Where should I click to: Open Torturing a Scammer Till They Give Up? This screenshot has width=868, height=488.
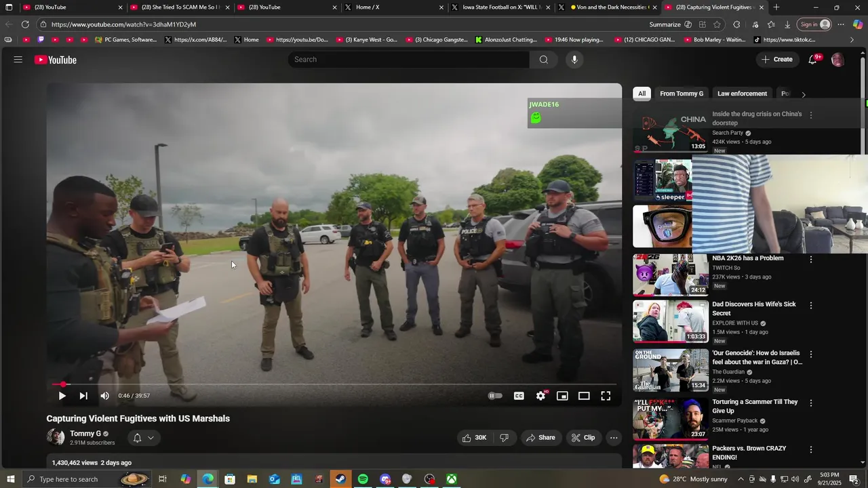tap(755, 406)
